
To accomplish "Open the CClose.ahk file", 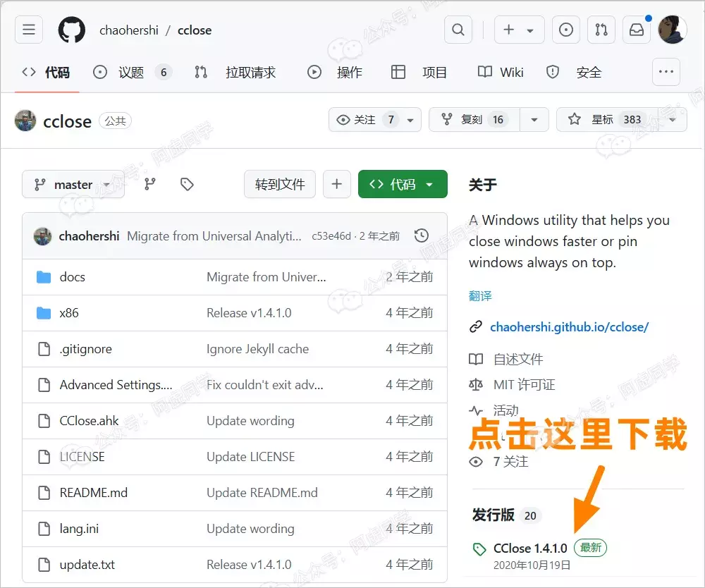I will (x=89, y=421).
